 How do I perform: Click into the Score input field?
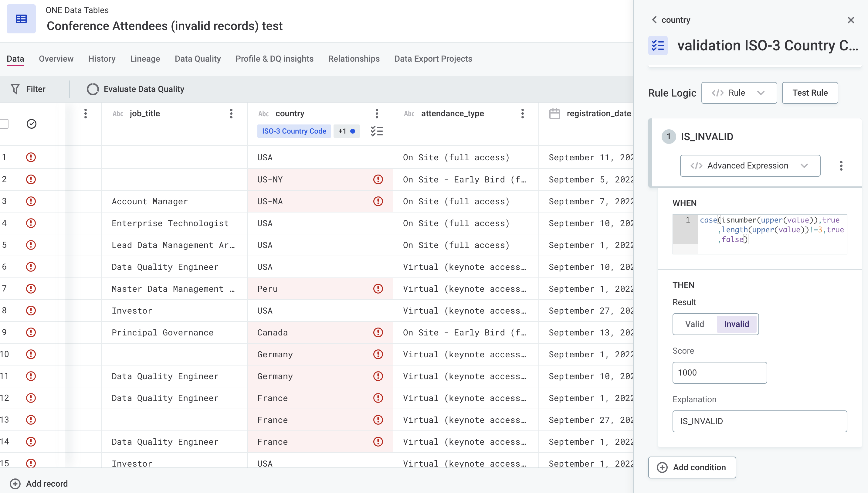(720, 372)
